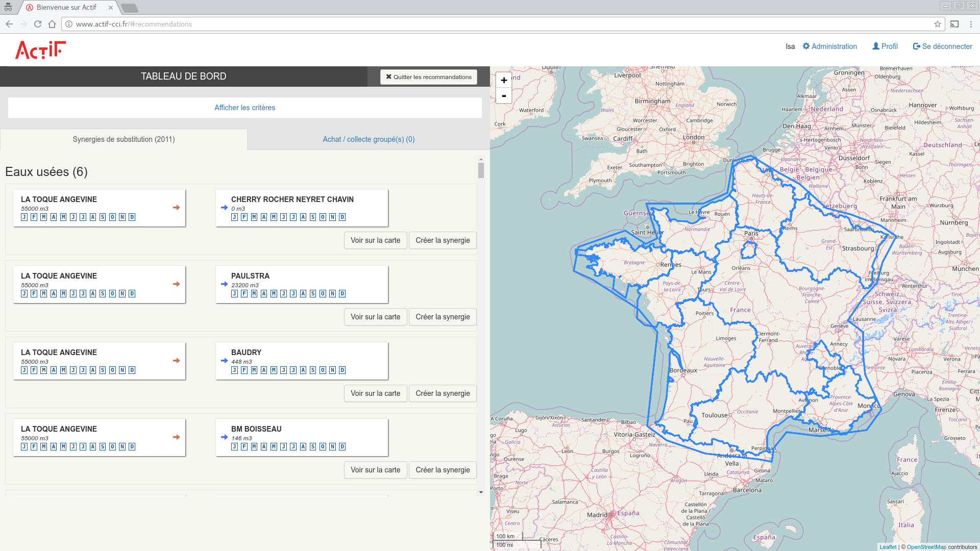Click the browser reload icon

point(38,24)
